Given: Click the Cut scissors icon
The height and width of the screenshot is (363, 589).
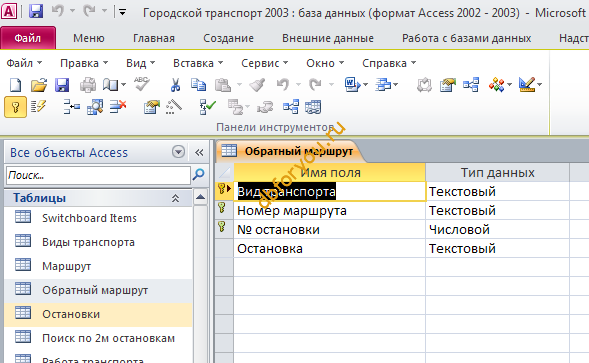Looking at the screenshot, I should (175, 85).
